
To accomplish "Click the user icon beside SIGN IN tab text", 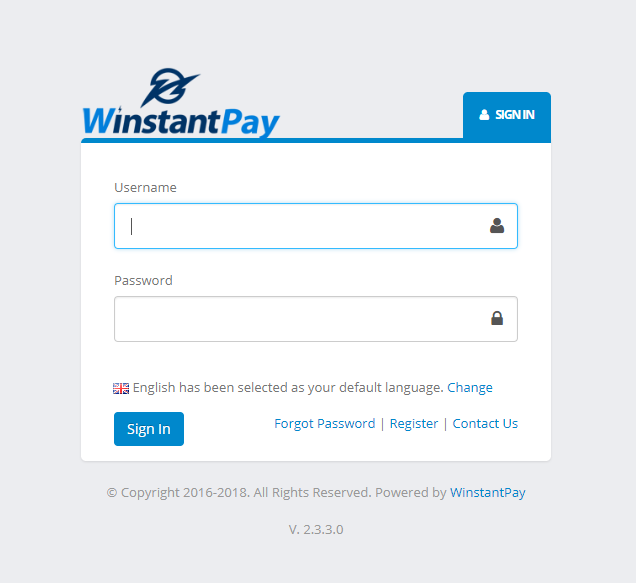I will (484, 115).
